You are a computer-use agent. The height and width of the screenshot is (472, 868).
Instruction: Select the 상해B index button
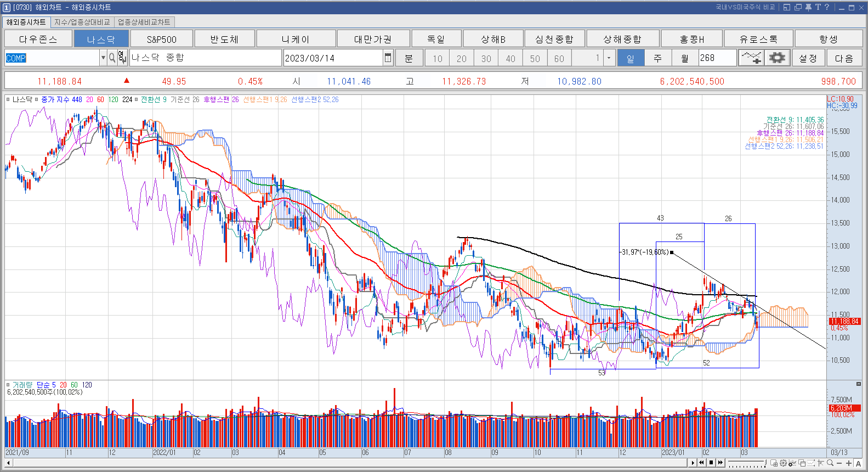click(x=493, y=39)
